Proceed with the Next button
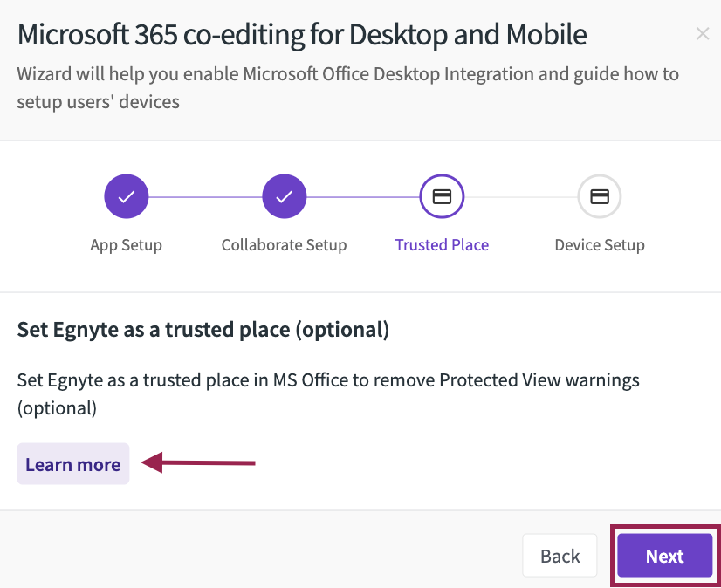721x588 pixels. coord(664,556)
